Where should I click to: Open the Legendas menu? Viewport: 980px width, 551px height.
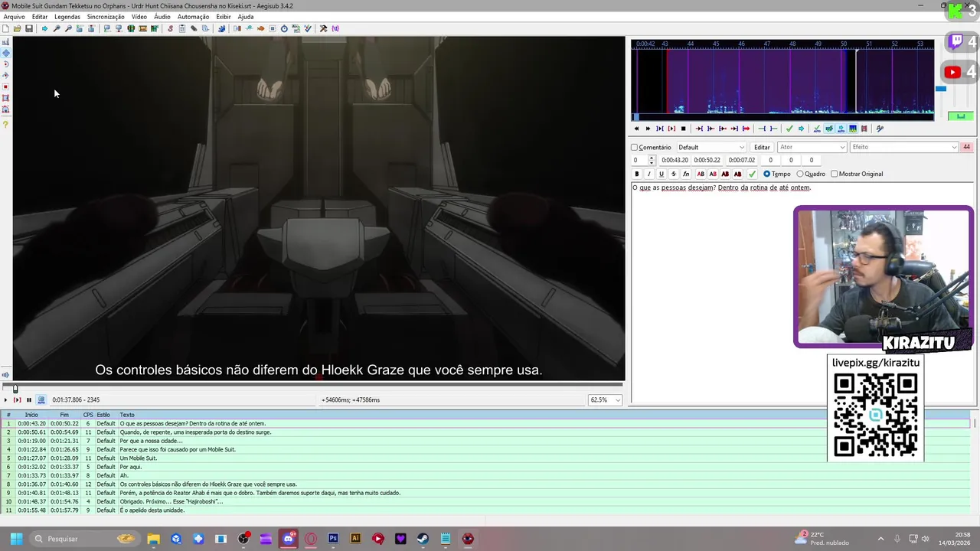click(x=67, y=17)
